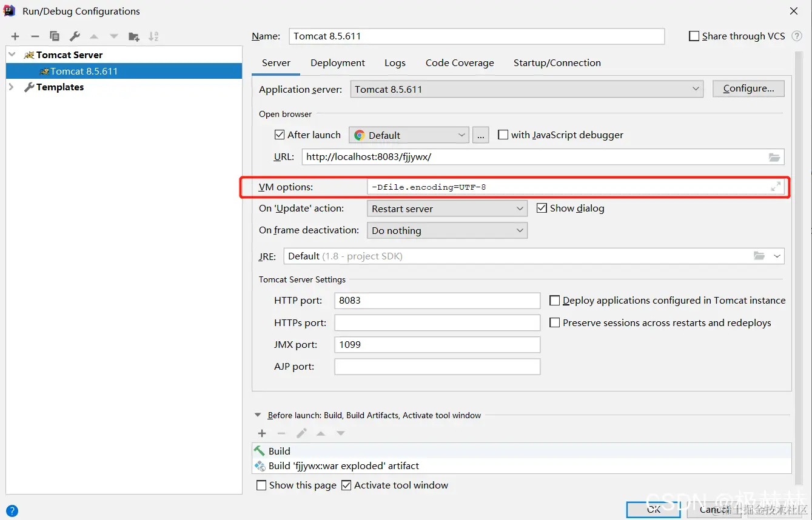Copy configuration icon in toolbar
Viewport: 812px width, 520px height.
(x=55, y=36)
